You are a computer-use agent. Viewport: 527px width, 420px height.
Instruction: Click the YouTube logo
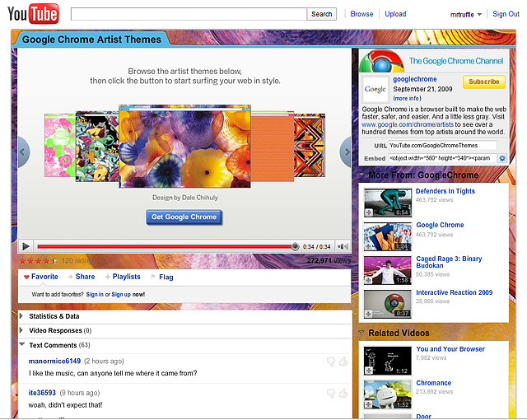coord(33,14)
